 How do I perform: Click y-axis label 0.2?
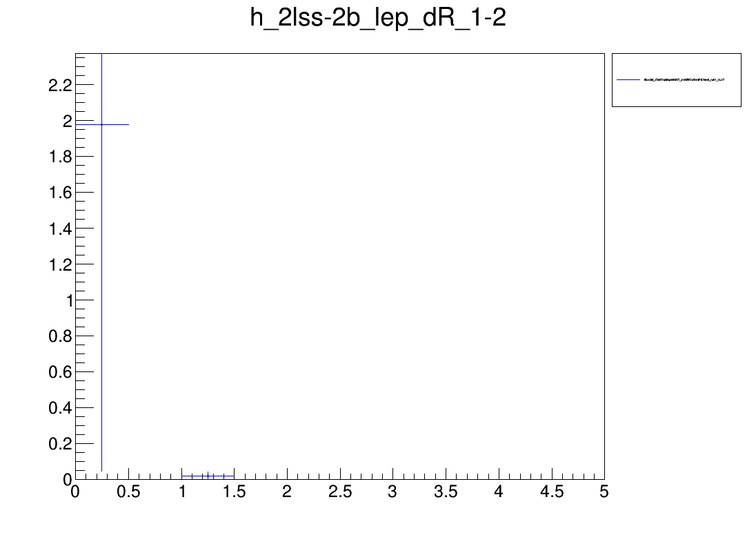tap(60, 444)
